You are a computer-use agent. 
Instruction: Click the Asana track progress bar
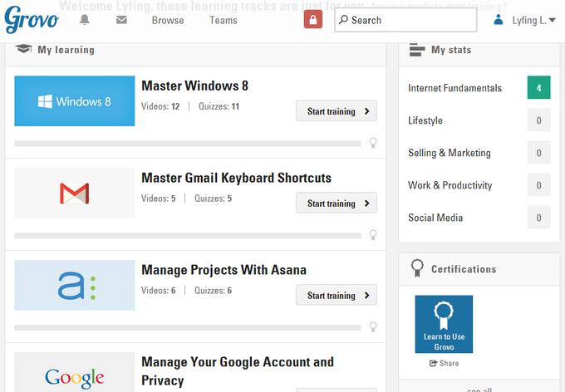click(188, 327)
